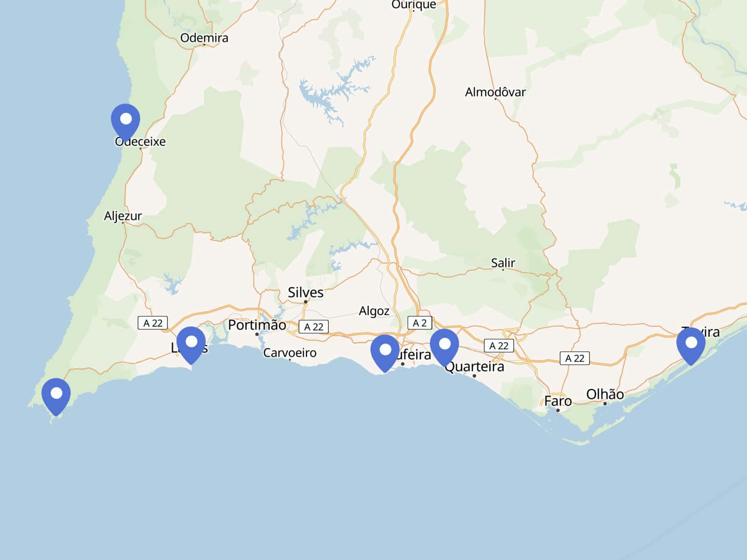Click the Silves town label
This screenshot has height=560, width=747.
[305, 292]
